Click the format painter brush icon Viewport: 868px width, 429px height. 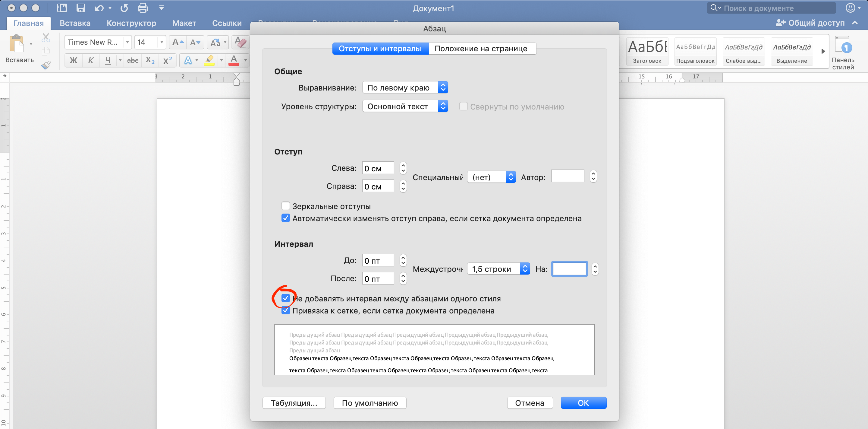point(46,65)
